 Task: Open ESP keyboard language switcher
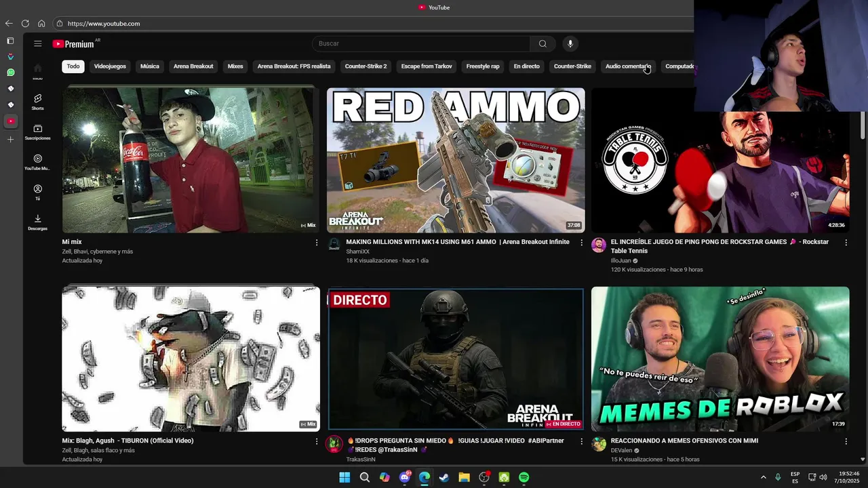click(795, 477)
